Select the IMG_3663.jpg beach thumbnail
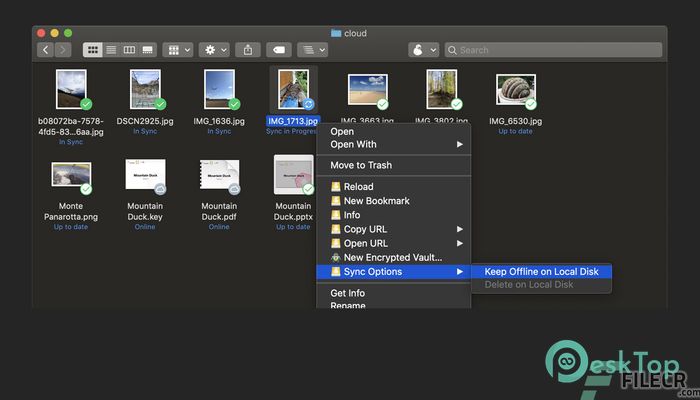 367,89
